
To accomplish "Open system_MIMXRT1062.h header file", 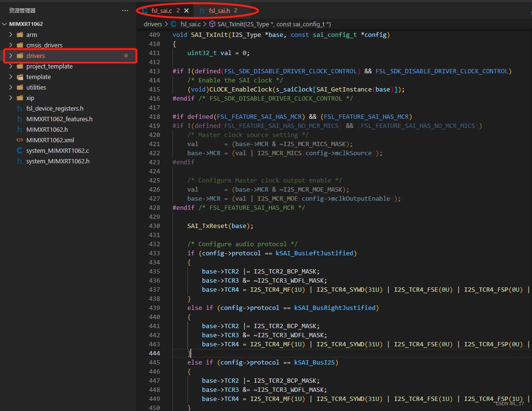I will [58, 161].
